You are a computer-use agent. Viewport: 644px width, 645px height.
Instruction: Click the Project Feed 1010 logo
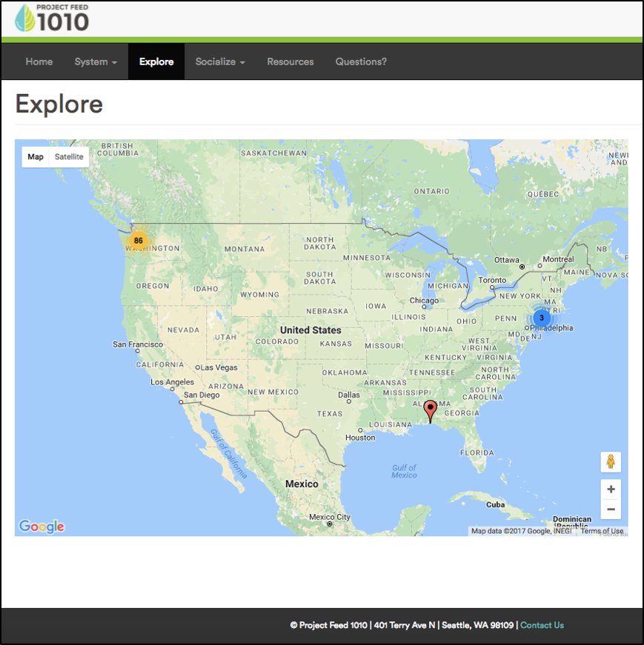[52, 18]
